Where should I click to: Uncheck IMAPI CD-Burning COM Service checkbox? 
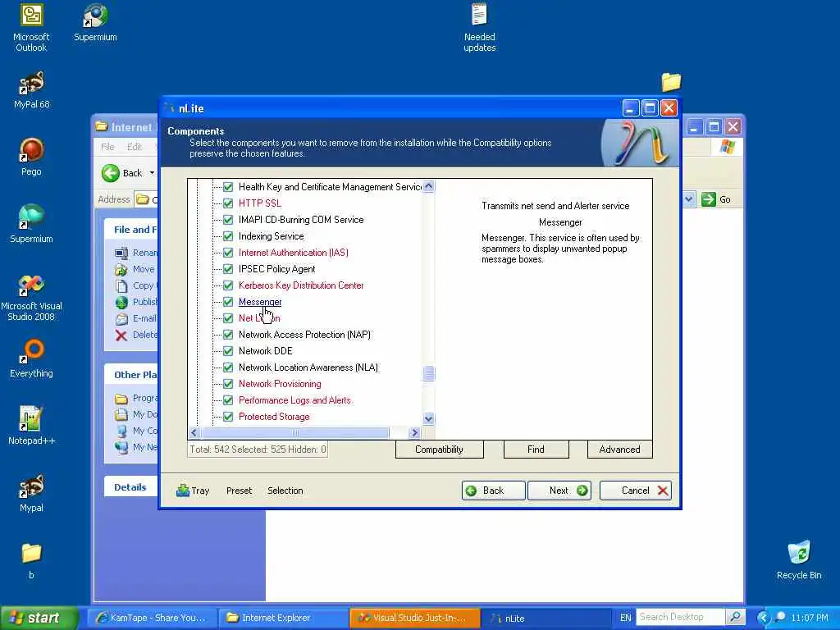(228, 220)
